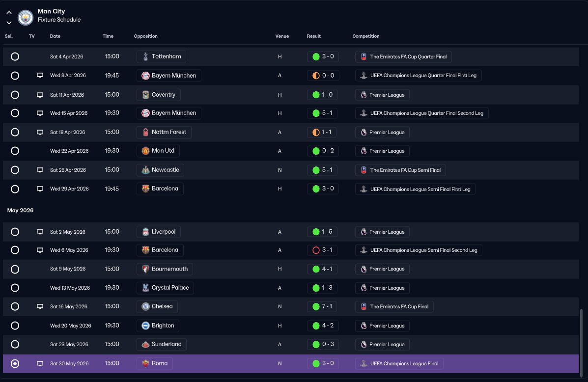Select the radio button for Sunderland fixture
588x382 pixels.
tap(15, 345)
